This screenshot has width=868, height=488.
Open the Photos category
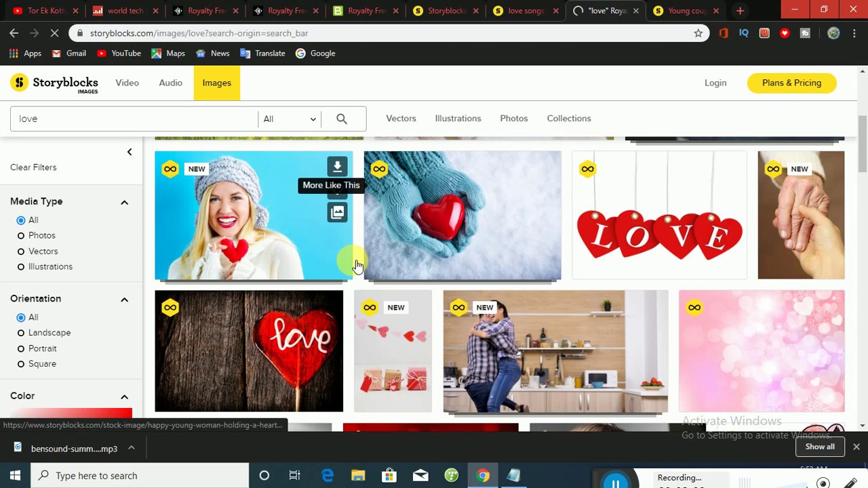(514, 119)
